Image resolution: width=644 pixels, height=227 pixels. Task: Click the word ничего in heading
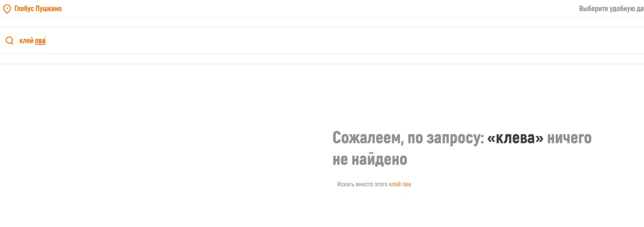(x=569, y=138)
